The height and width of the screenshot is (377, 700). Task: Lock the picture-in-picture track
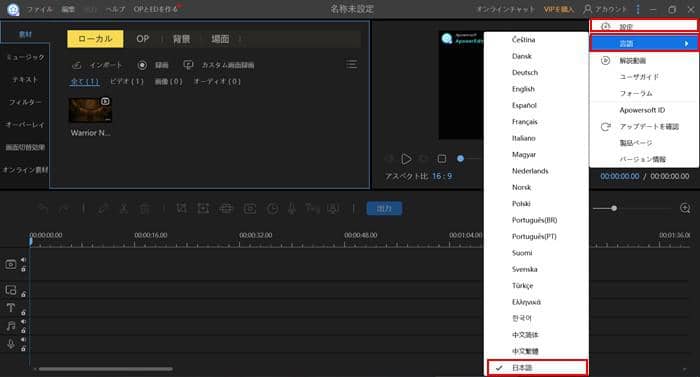click(x=23, y=294)
